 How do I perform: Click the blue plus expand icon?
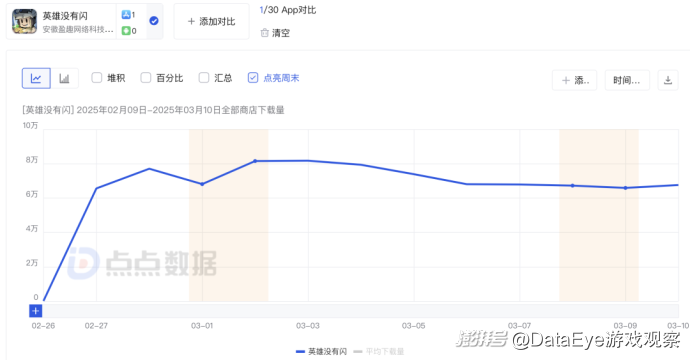click(x=36, y=311)
